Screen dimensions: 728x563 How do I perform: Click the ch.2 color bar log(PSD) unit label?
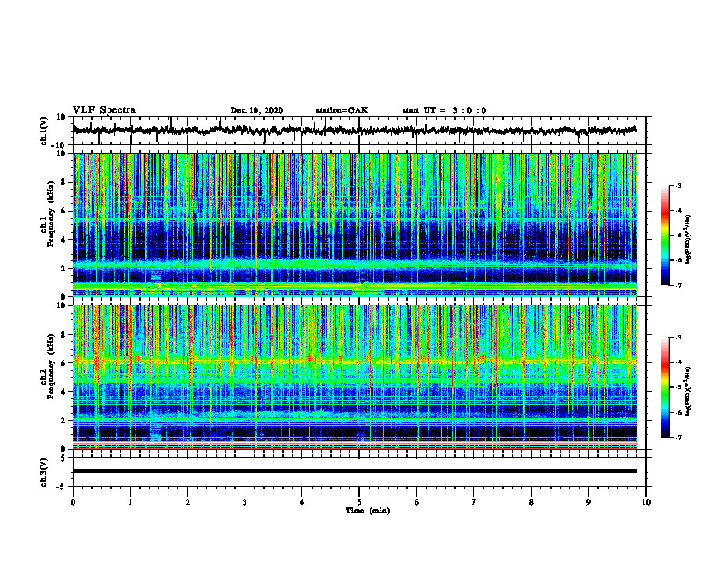click(688, 392)
